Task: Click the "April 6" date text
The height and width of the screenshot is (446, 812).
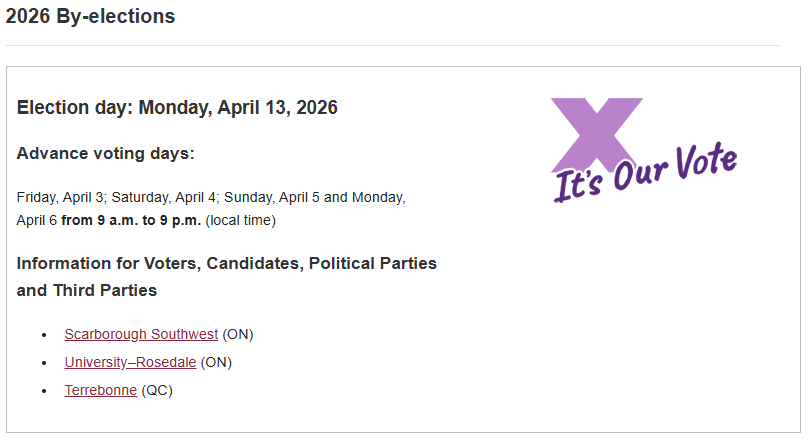Action: (37, 220)
